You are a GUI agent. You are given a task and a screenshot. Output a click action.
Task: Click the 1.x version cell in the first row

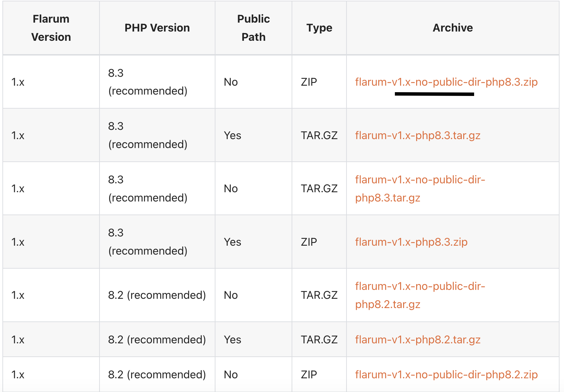pos(18,82)
